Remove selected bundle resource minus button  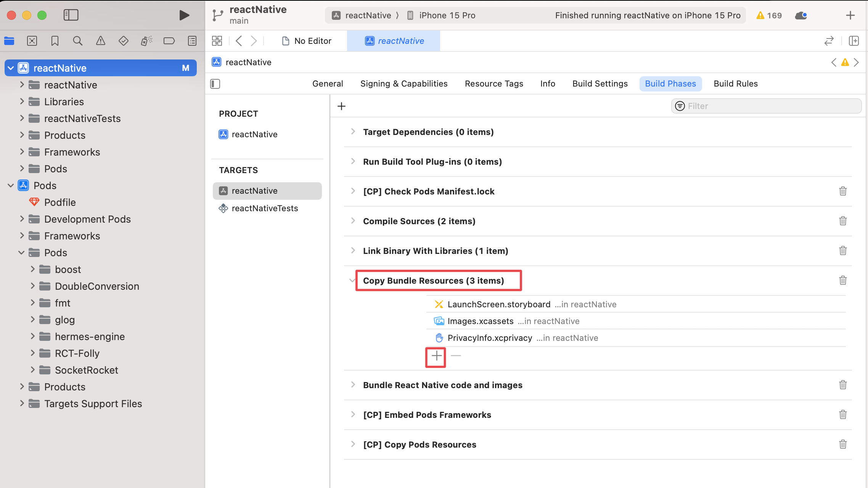tap(456, 356)
